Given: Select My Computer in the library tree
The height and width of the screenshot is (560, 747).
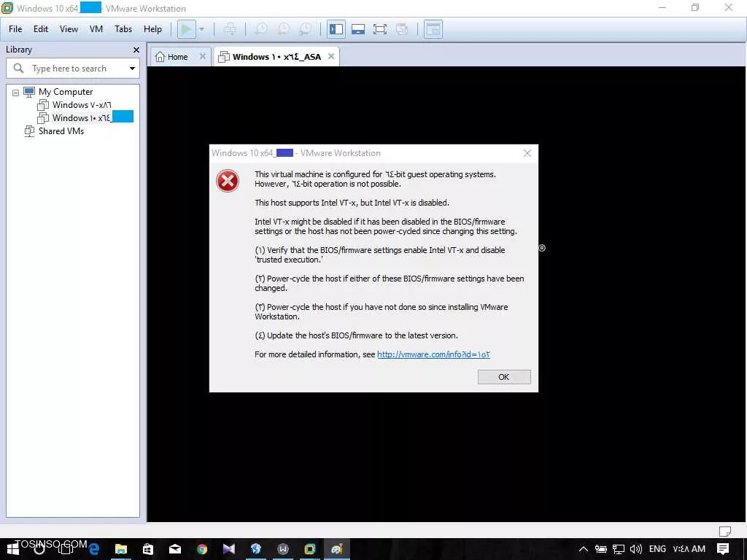Looking at the screenshot, I should click(66, 92).
